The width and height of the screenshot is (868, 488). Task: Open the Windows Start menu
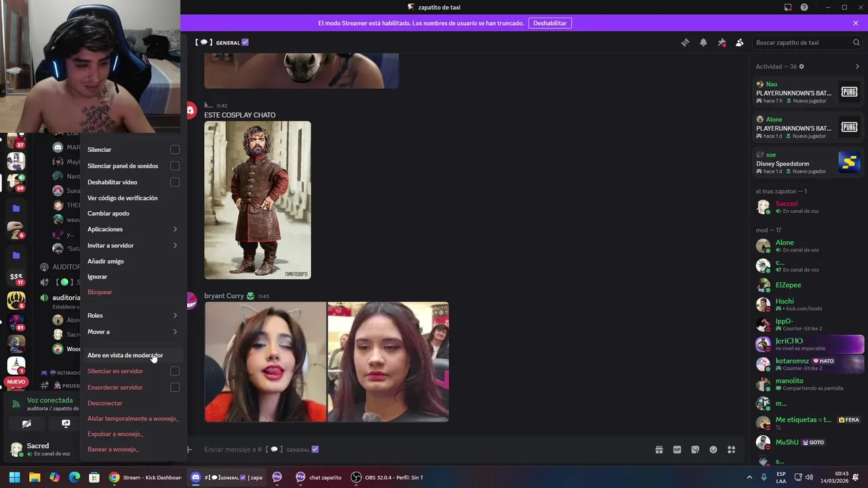[x=14, y=477]
